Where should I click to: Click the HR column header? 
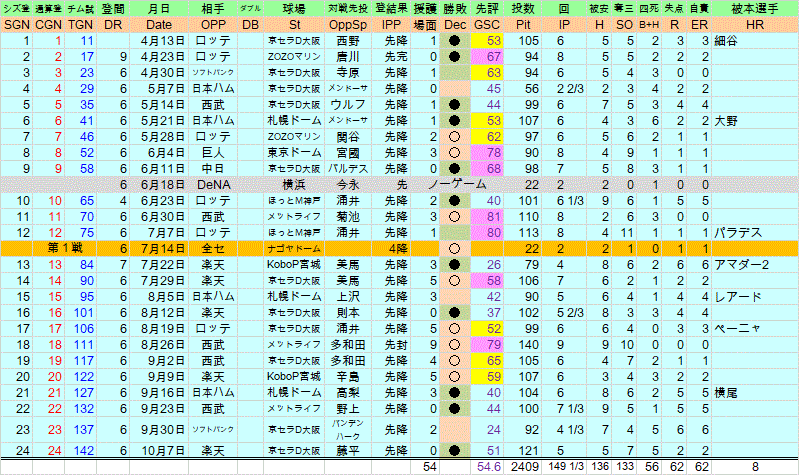755,25
